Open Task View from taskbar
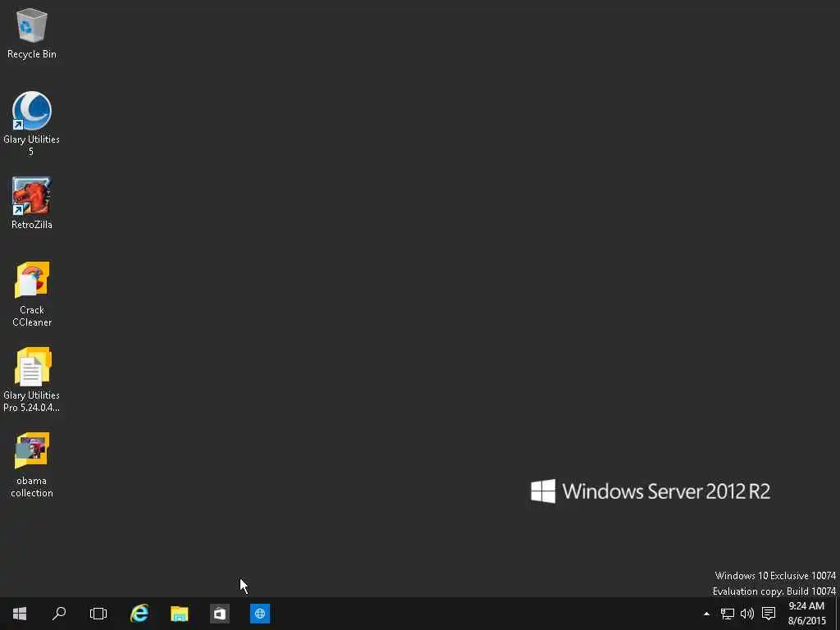840x630 pixels. 98,614
